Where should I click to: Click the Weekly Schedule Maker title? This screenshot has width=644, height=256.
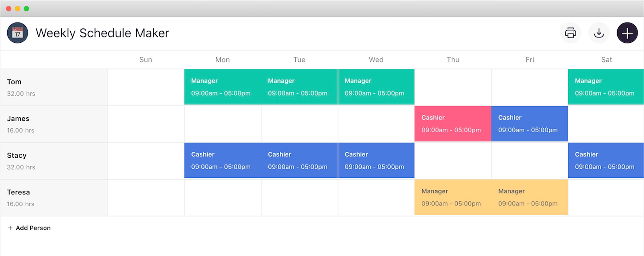[103, 33]
